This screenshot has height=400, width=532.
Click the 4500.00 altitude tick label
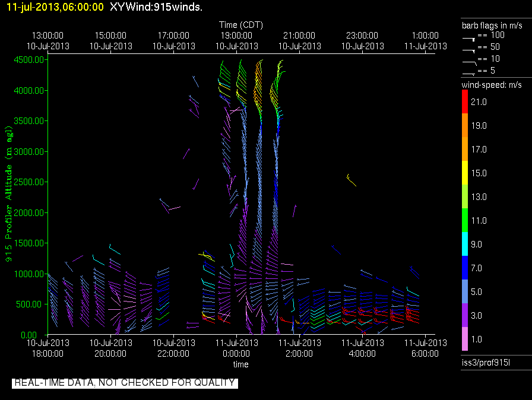coord(29,60)
